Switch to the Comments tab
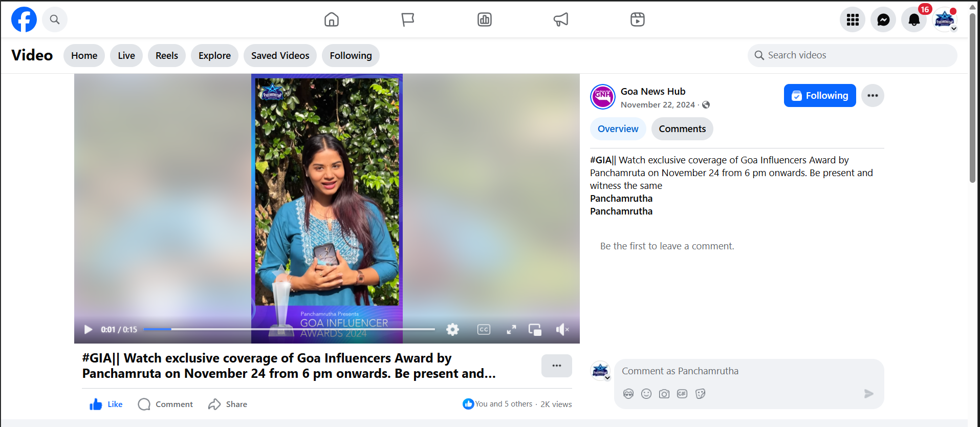 click(682, 129)
